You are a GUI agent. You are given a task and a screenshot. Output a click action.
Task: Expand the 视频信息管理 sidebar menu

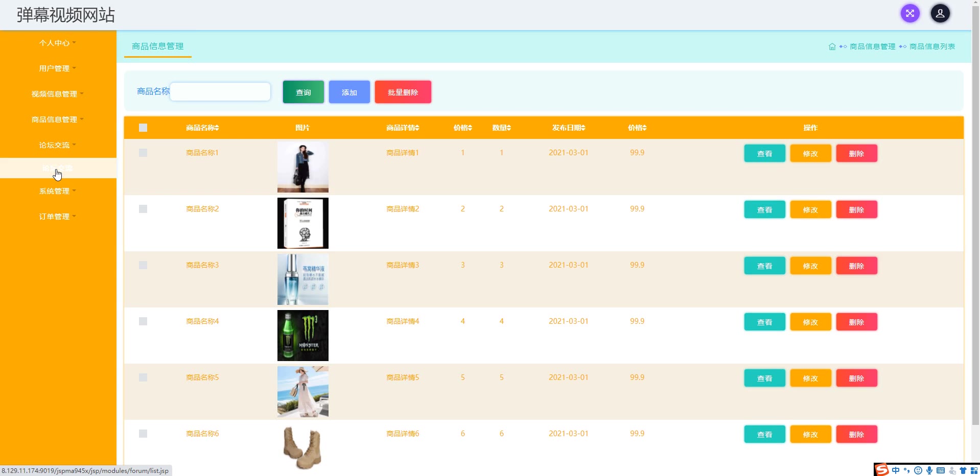tap(57, 94)
